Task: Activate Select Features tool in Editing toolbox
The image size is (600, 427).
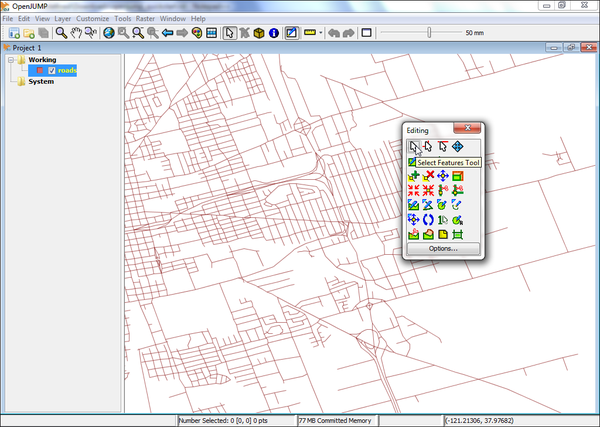Action: [x=414, y=146]
